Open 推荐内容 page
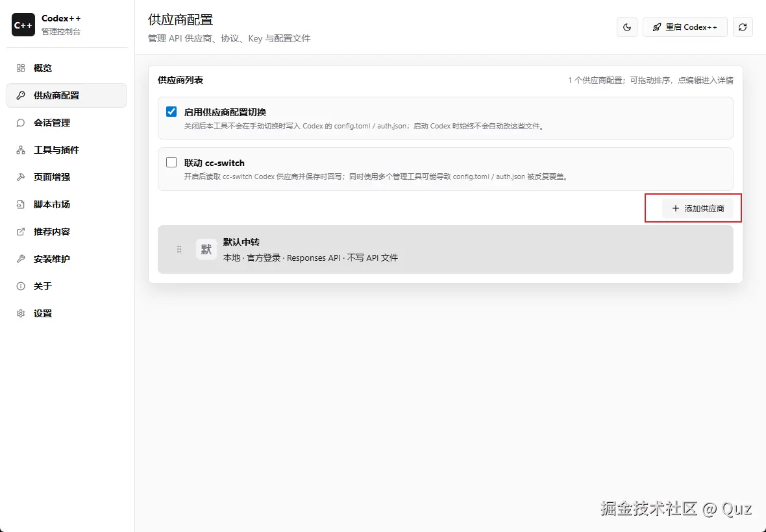The width and height of the screenshot is (766, 532). [66, 232]
